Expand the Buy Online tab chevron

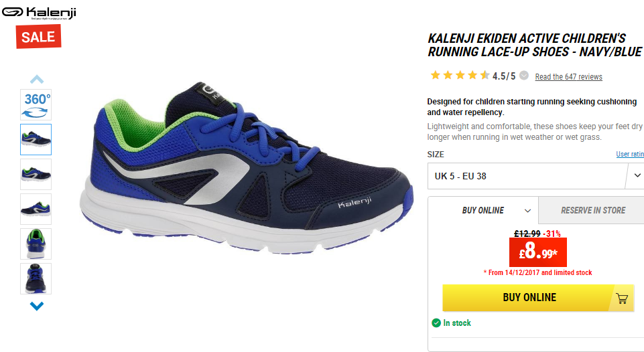tap(527, 211)
